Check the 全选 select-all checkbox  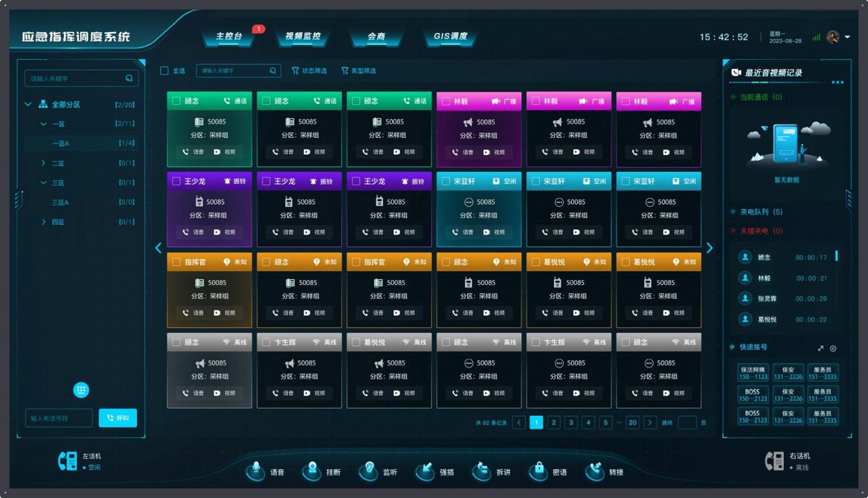(x=165, y=71)
